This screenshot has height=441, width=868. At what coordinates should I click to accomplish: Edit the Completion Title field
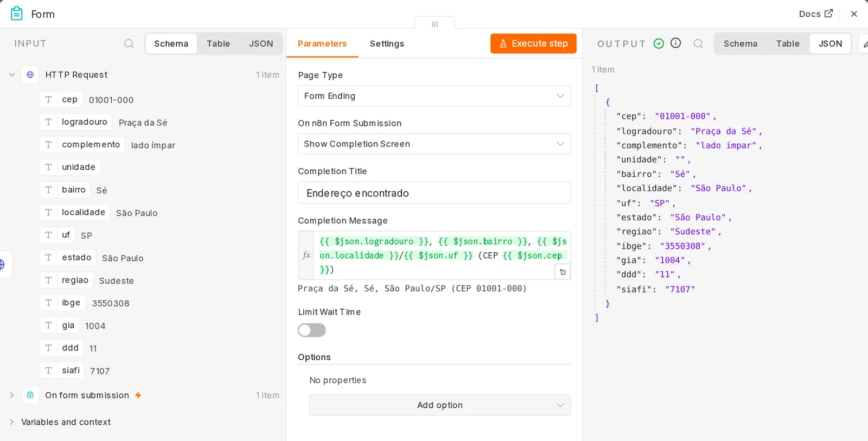(x=434, y=193)
